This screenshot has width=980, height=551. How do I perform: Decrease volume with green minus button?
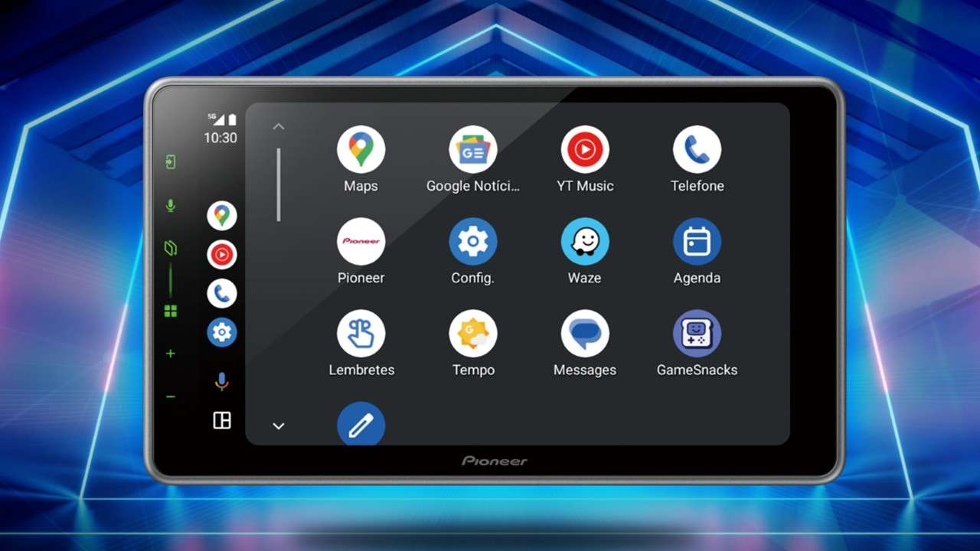pyautogui.click(x=171, y=396)
